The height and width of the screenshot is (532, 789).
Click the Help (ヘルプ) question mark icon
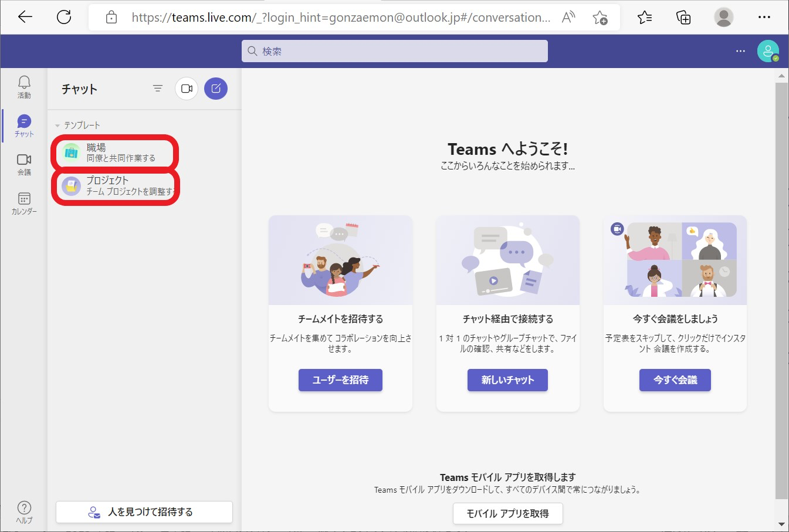[24, 511]
